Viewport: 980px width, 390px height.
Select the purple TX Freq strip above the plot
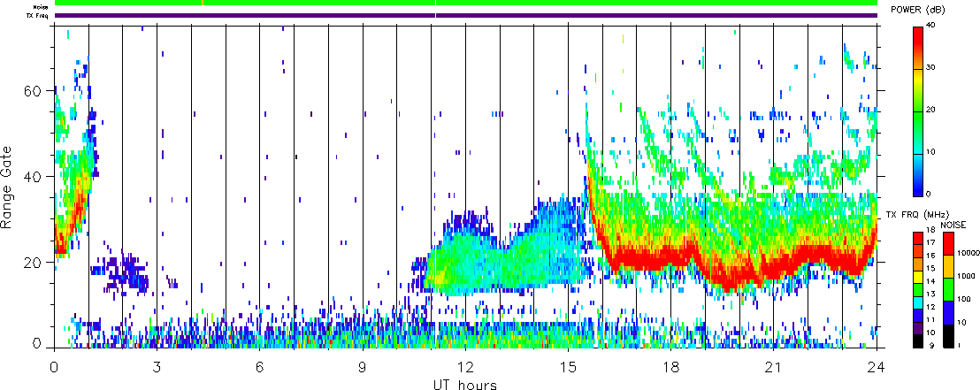tap(466, 14)
